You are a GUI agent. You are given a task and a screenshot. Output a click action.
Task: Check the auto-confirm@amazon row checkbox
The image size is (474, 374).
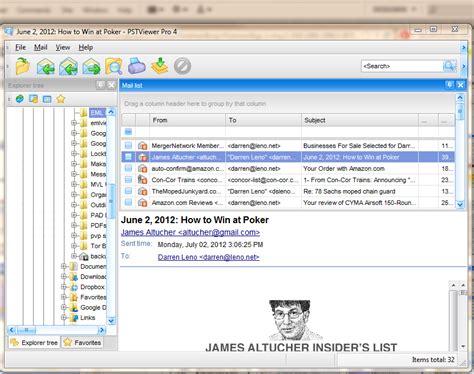(x=128, y=168)
